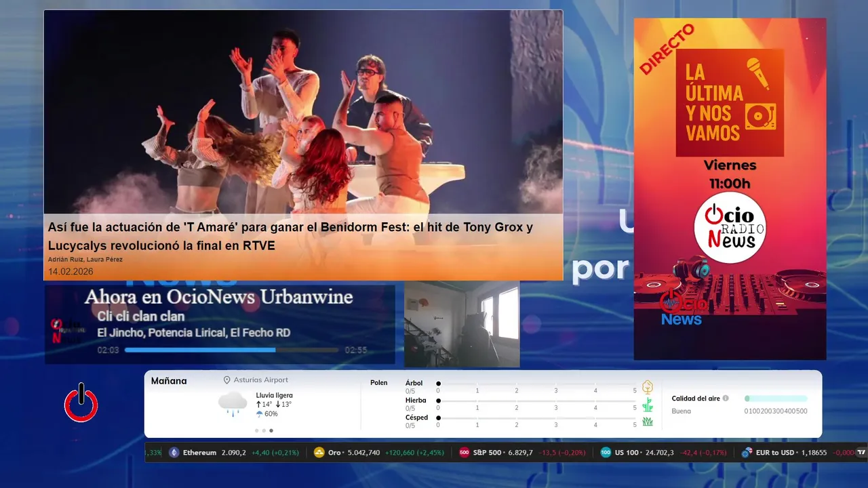
Task: Click the S&P 500 ticker name
Action: [x=488, y=452]
